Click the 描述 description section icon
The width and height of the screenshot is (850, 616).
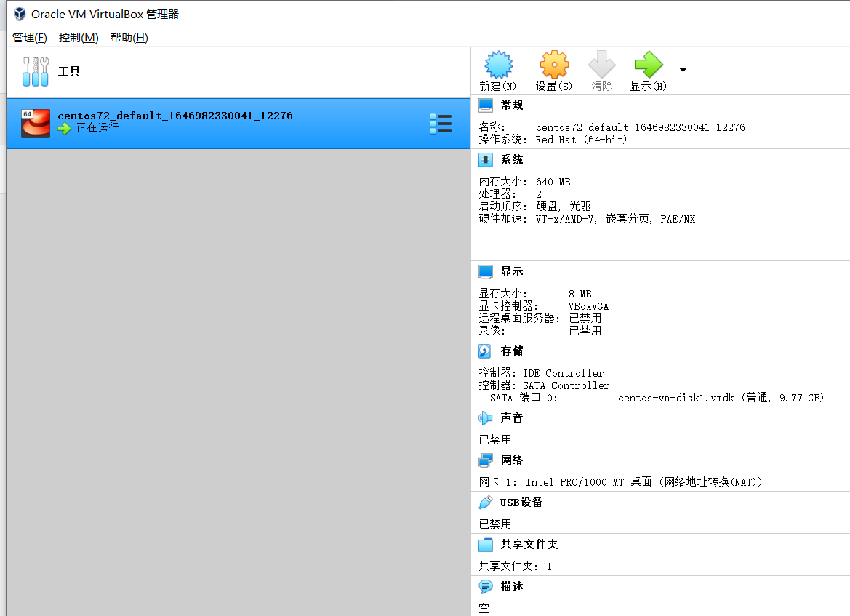pyautogui.click(x=484, y=587)
